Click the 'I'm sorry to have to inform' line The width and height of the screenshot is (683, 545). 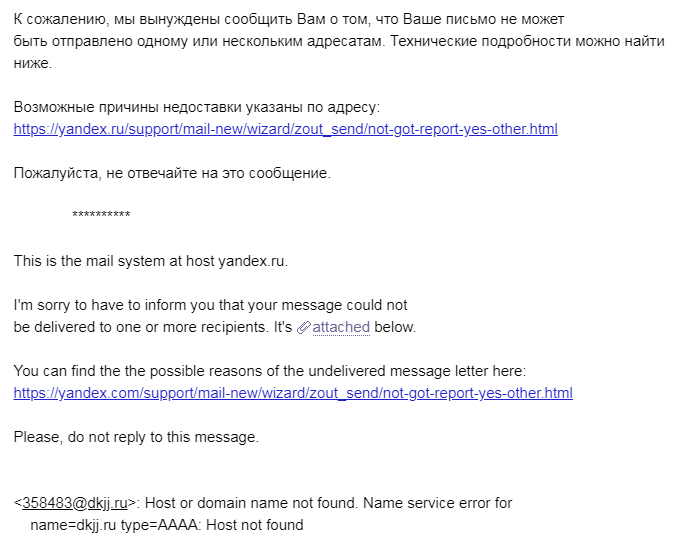point(211,305)
